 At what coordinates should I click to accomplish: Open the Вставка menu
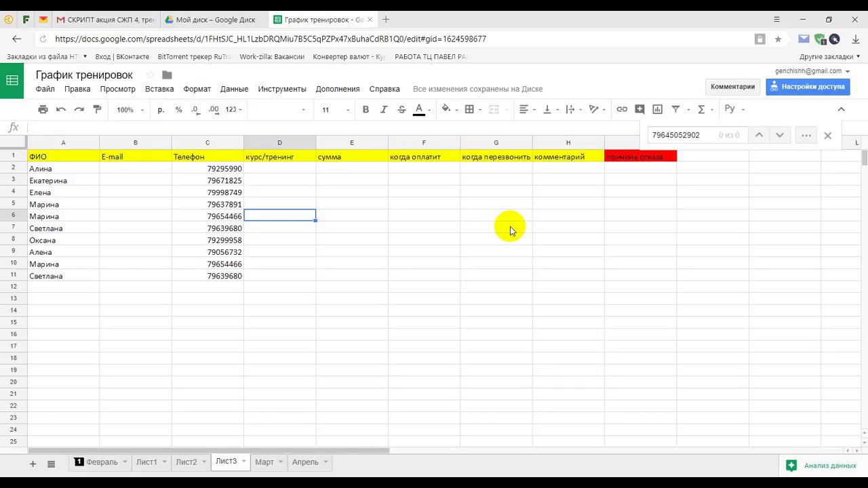point(159,89)
